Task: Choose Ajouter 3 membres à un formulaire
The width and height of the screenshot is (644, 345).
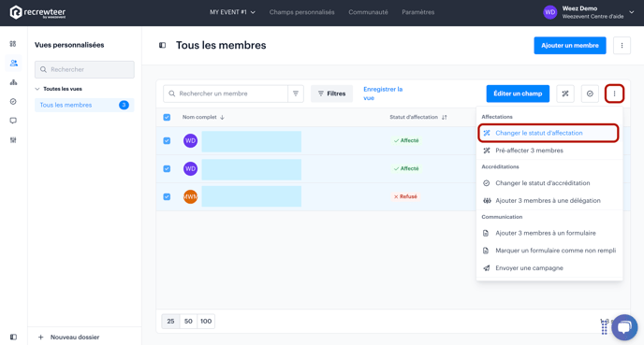Action: (x=549, y=233)
